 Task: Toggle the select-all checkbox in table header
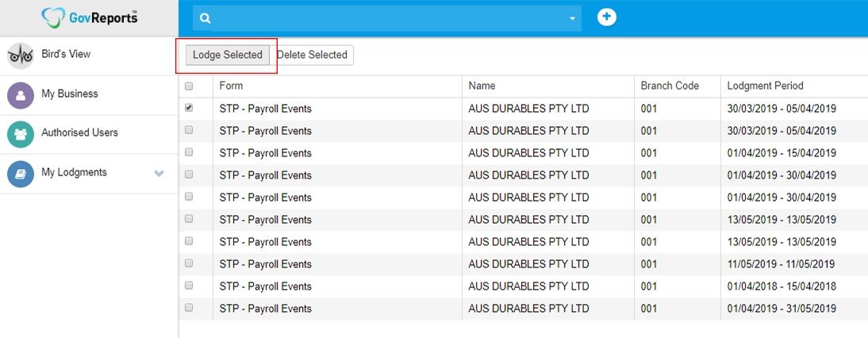(189, 86)
